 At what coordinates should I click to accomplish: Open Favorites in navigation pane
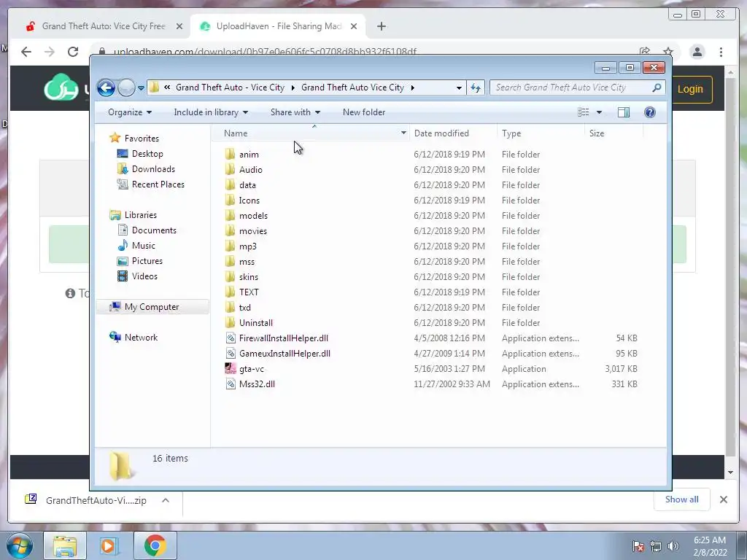(142, 138)
